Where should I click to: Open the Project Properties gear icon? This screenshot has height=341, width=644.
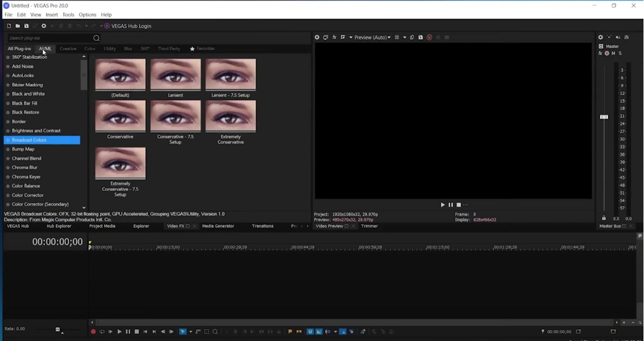point(44,26)
